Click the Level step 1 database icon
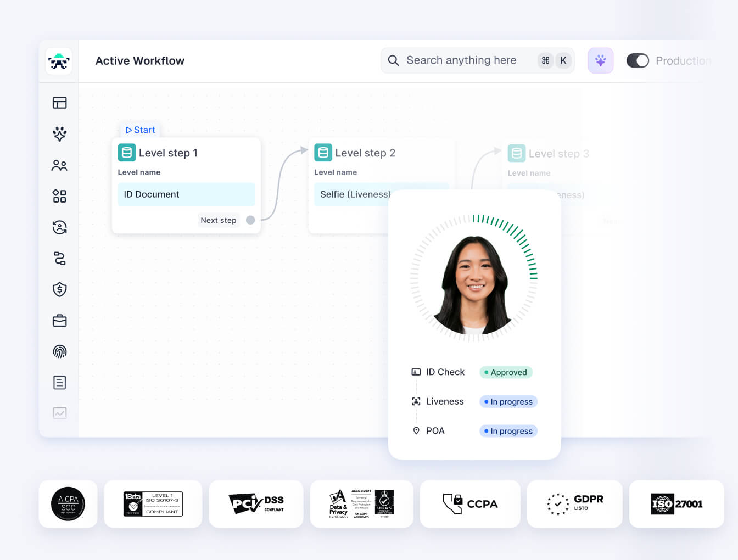This screenshot has width=738, height=560. [127, 153]
